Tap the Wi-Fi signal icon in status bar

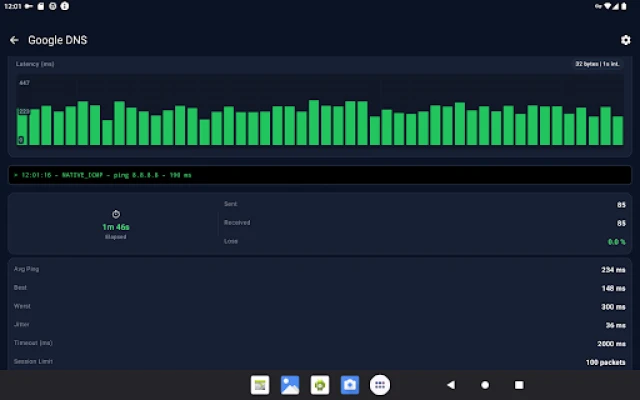coord(608,6)
